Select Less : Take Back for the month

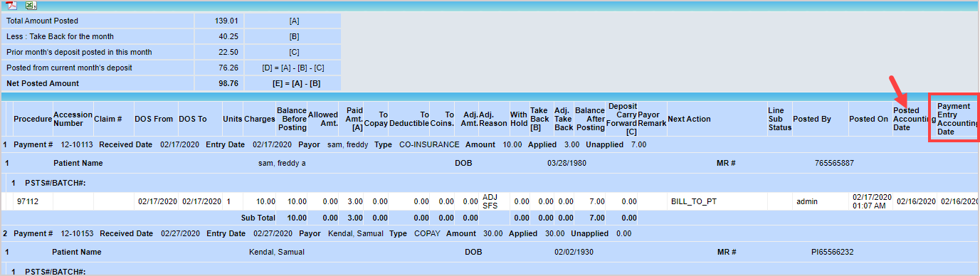coord(60,36)
